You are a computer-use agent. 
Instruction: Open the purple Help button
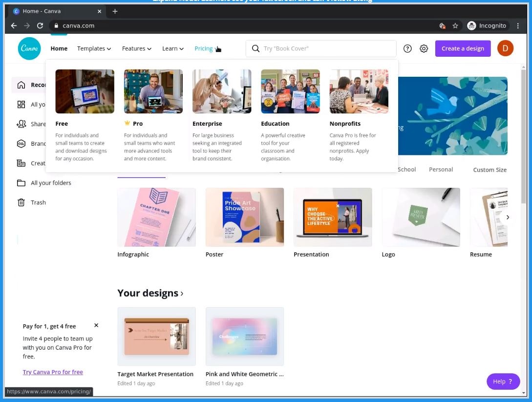click(503, 381)
